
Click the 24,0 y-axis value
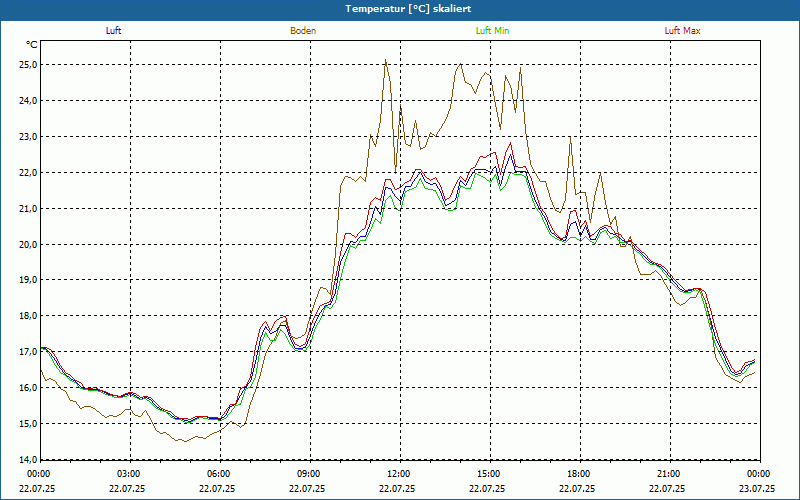coord(29,101)
